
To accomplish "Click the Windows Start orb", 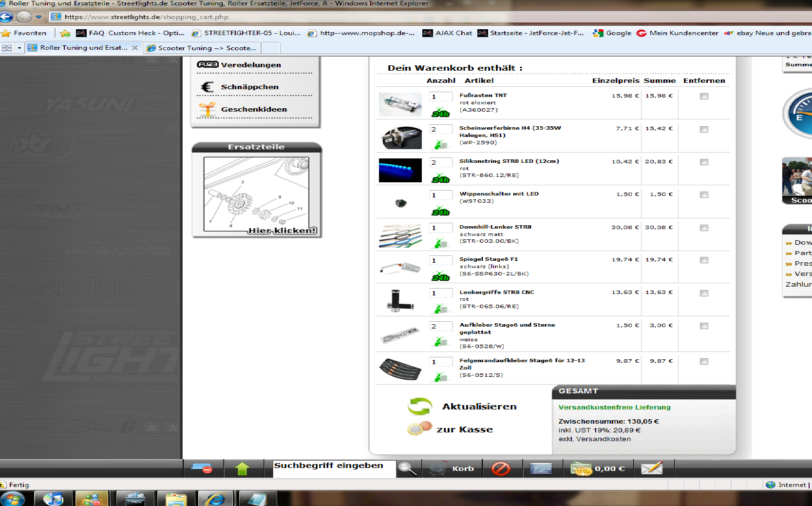I will (13, 499).
